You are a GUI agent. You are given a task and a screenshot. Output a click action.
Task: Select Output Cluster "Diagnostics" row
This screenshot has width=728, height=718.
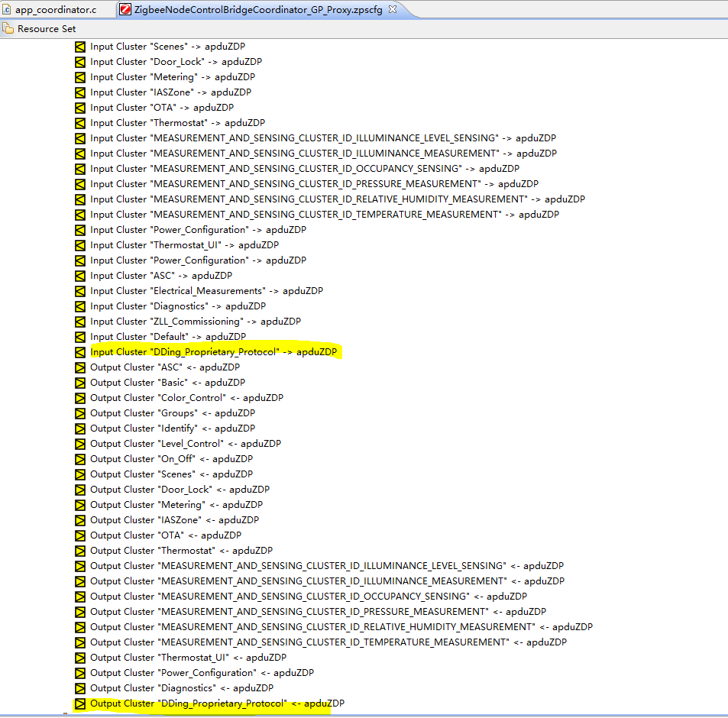[175, 688]
